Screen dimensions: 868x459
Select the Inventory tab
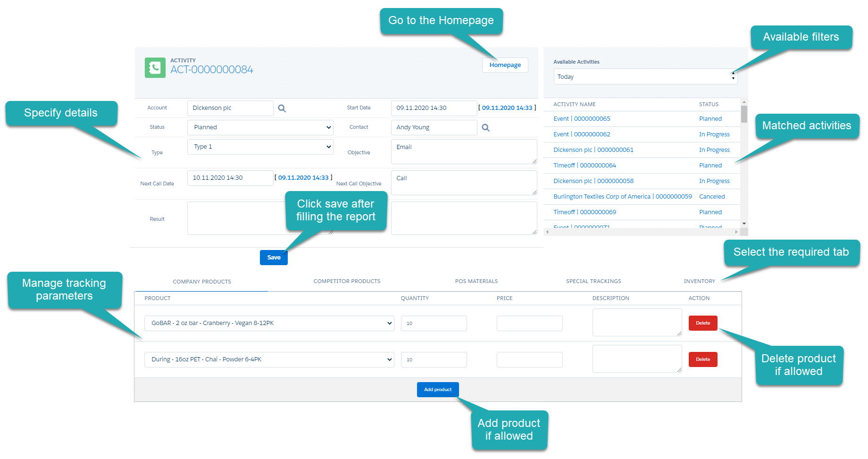699,281
